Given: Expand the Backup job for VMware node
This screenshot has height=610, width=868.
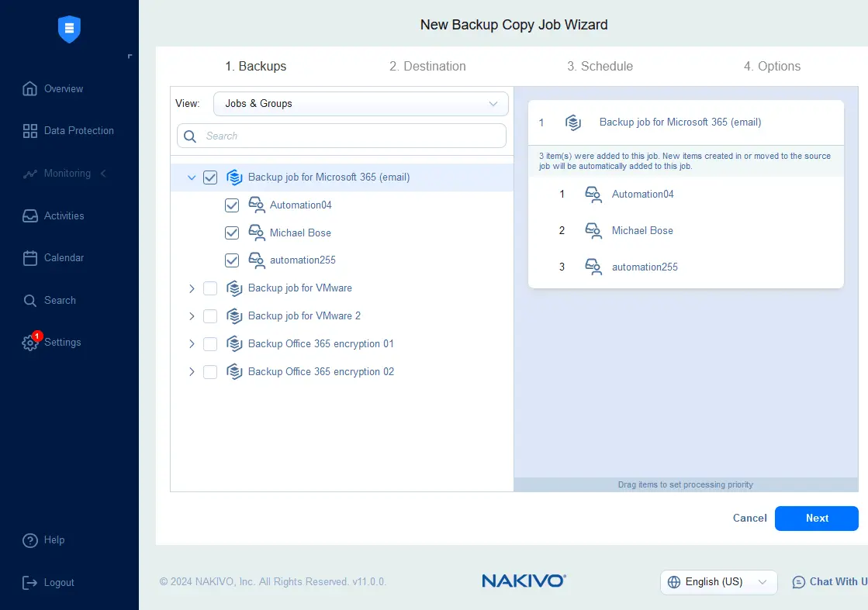Looking at the screenshot, I should coord(192,288).
